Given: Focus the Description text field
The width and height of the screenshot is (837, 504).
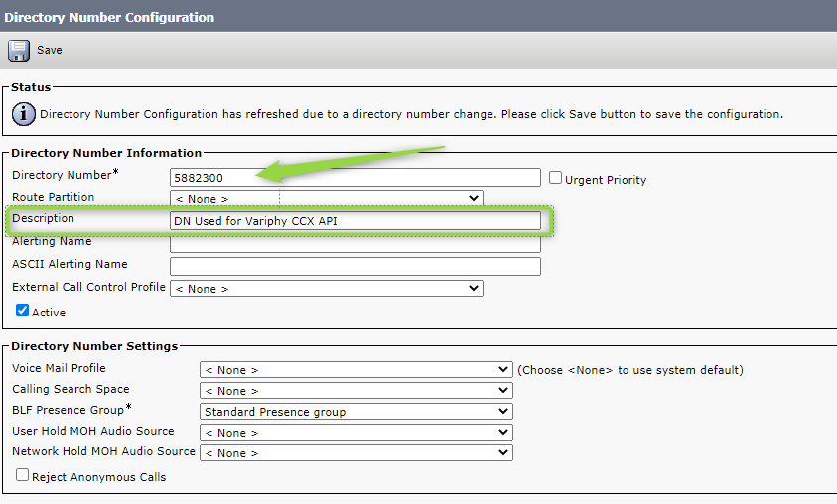Looking at the screenshot, I should point(355,221).
